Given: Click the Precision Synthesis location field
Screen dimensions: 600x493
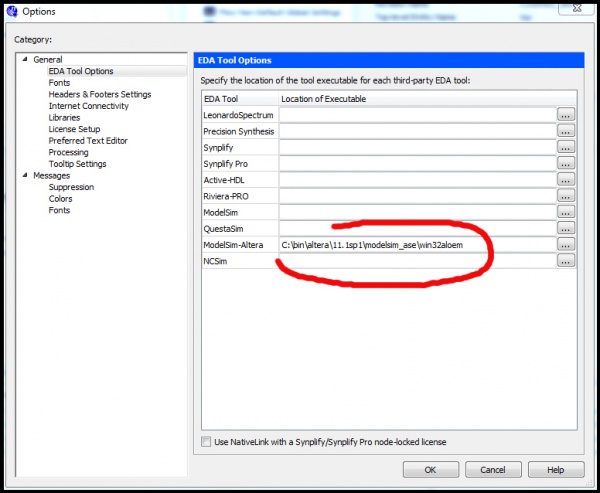Looking at the screenshot, I should tap(417, 131).
